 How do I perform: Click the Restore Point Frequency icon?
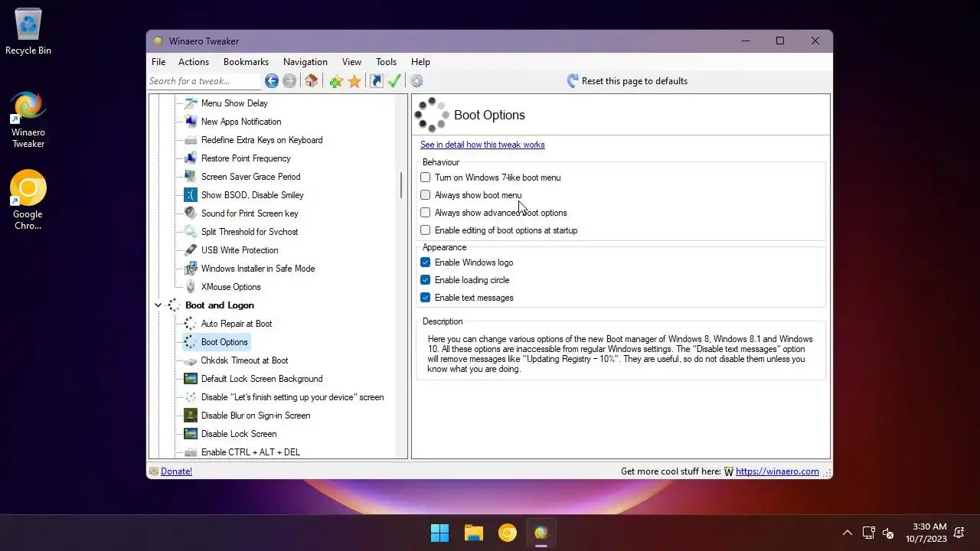(x=191, y=158)
